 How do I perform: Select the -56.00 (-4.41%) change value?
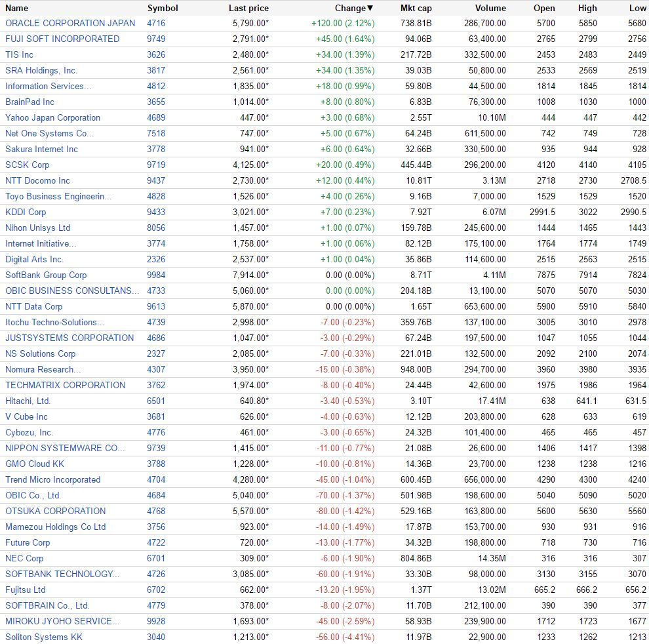tap(345, 637)
